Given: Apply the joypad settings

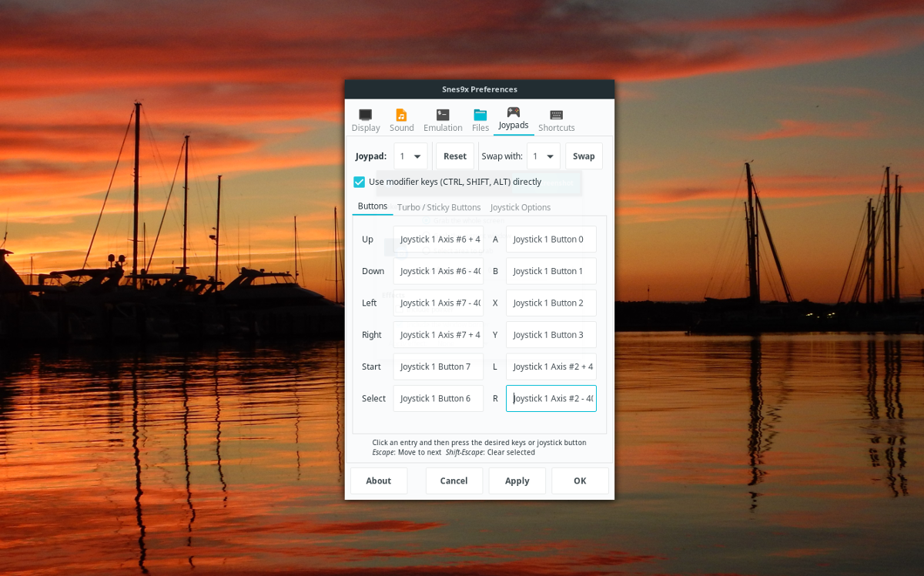Looking at the screenshot, I should pyautogui.click(x=517, y=481).
